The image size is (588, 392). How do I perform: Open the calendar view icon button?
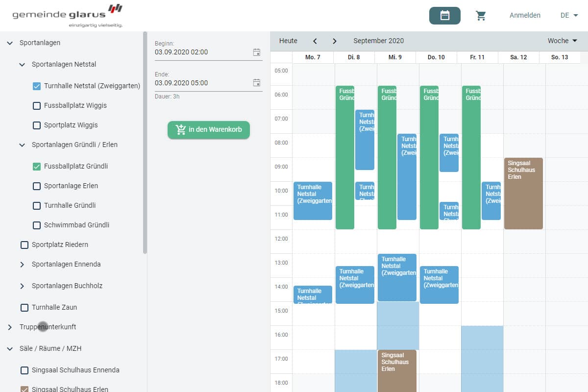click(x=444, y=16)
